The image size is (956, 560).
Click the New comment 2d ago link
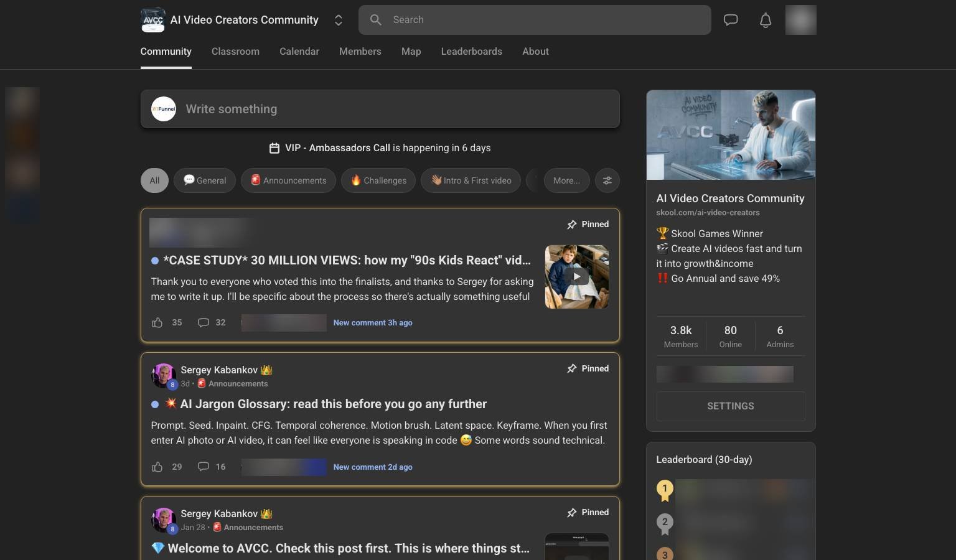373,467
